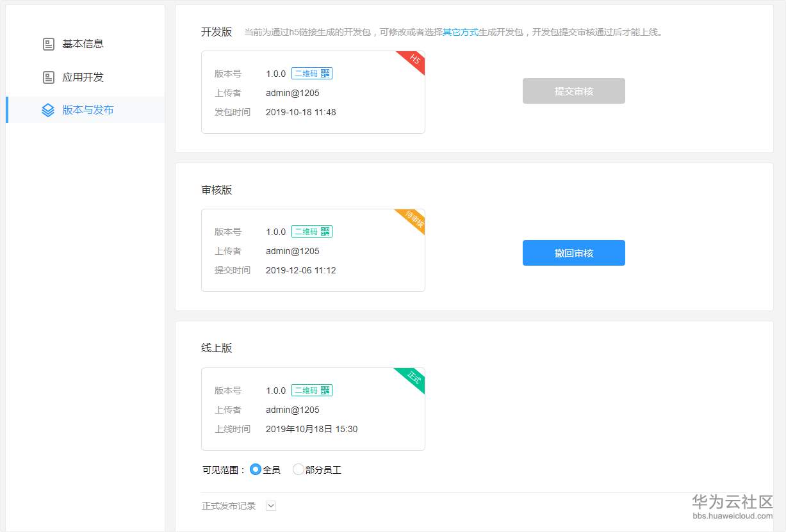Click the 基本信息 sidebar icon

tap(48, 44)
